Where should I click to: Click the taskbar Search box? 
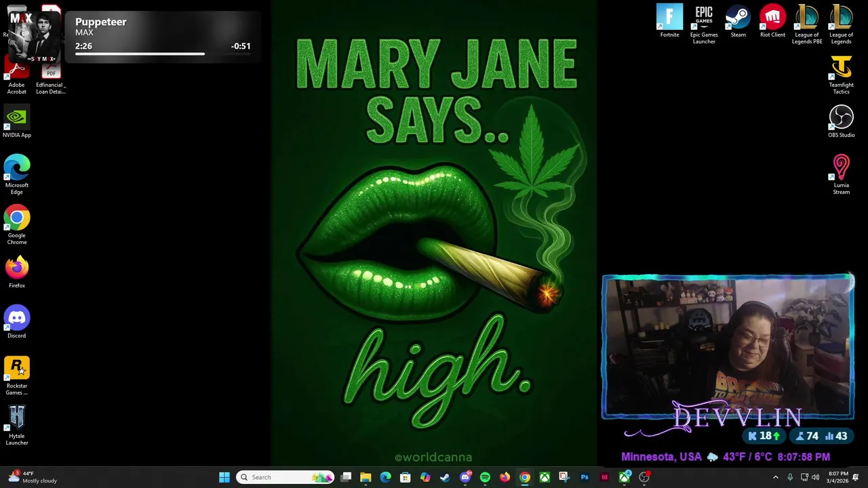285,477
